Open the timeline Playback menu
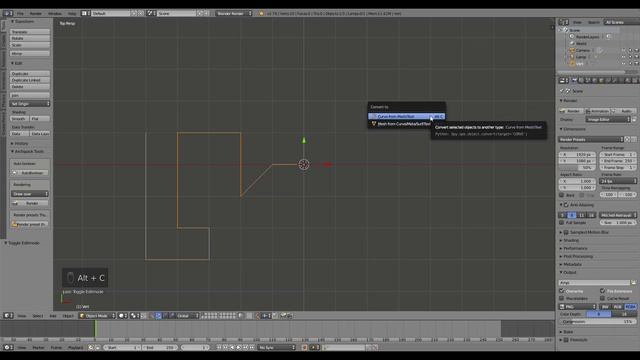 [x=75, y=348]
